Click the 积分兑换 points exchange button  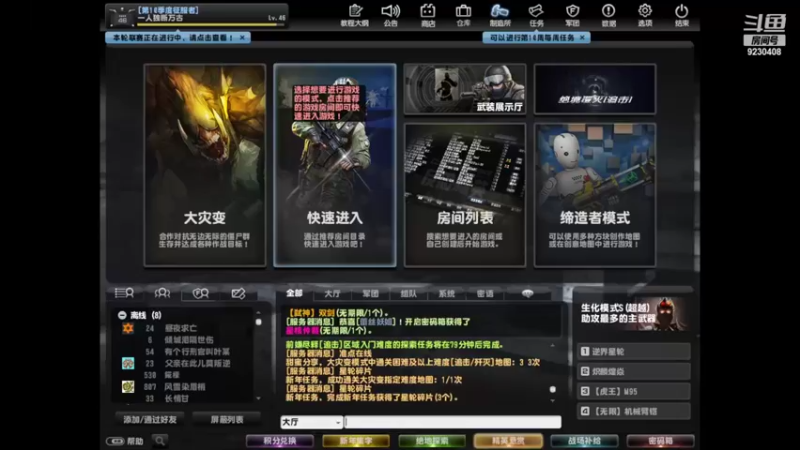280,441
